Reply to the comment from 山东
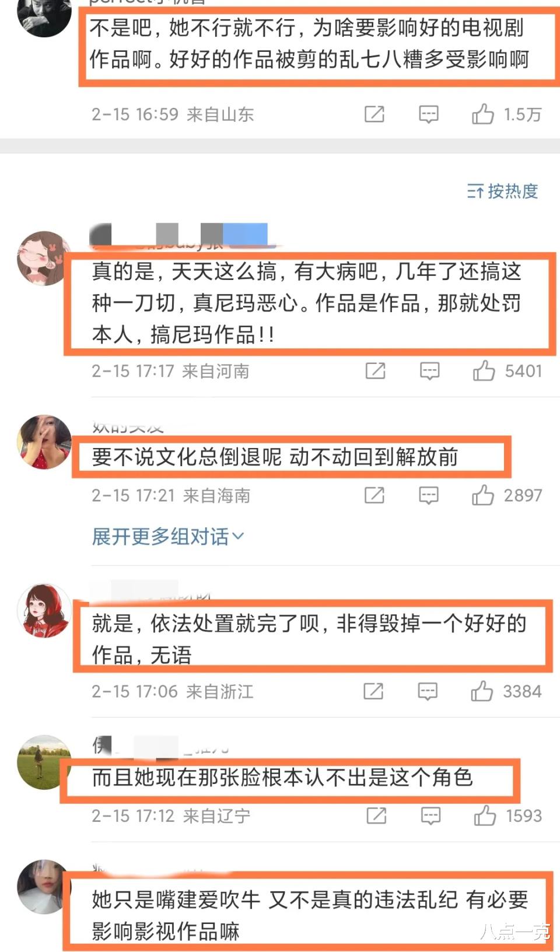 (429, 114)
